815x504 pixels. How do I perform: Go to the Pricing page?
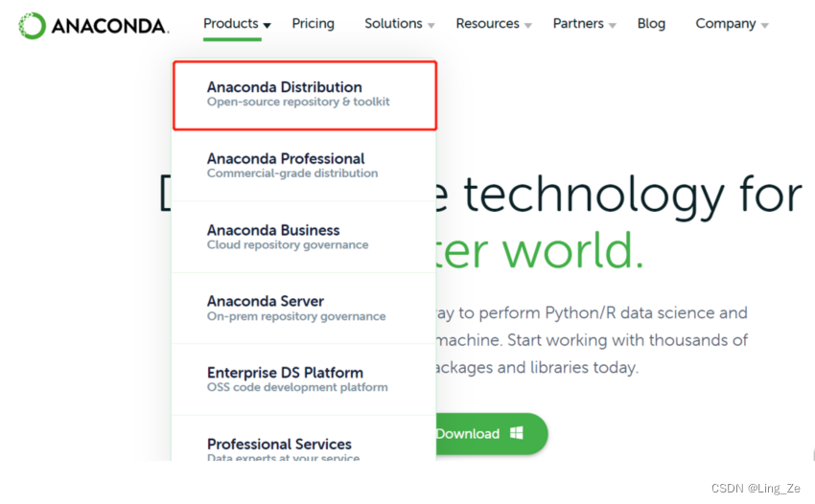coord(313,23)
